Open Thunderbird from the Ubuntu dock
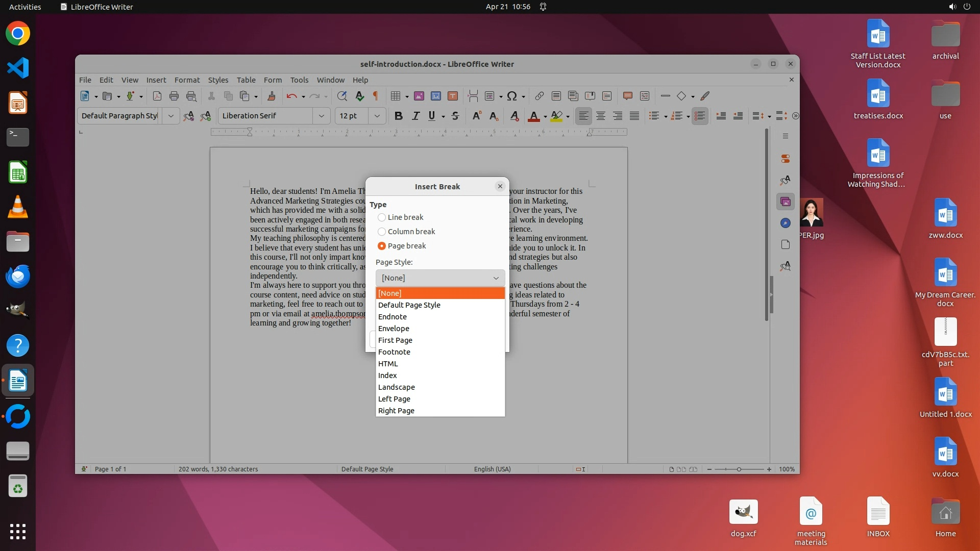 click(18, 276)
